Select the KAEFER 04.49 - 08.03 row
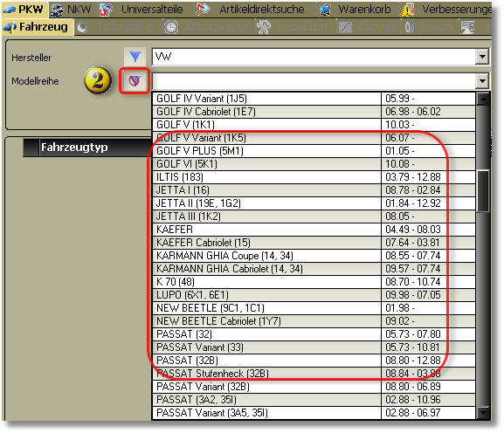 pyautogui.click(x=314, y=230)
